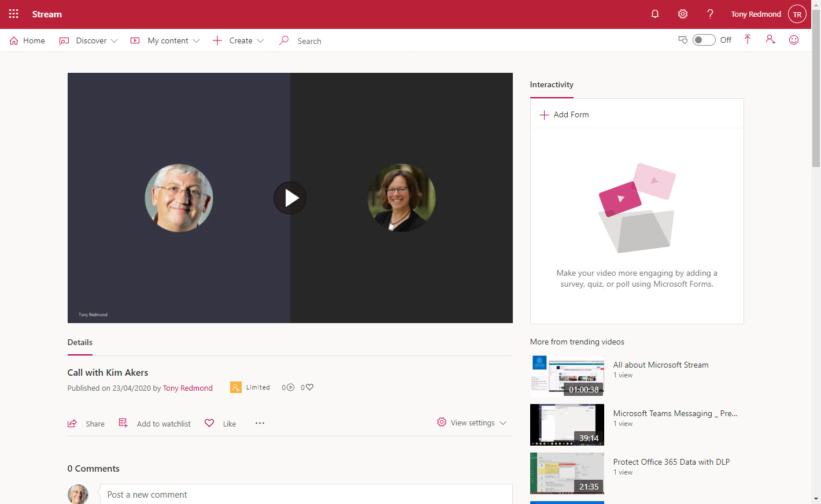
Task: Open the more actions ellipsis
Action: click(260, 423)
